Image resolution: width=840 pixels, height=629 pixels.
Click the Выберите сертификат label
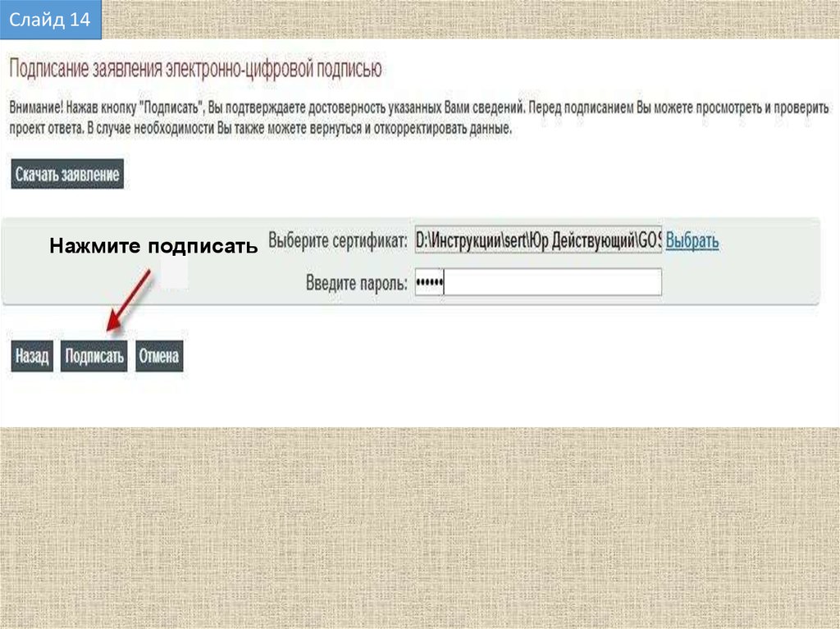click(x=338, y=241)
